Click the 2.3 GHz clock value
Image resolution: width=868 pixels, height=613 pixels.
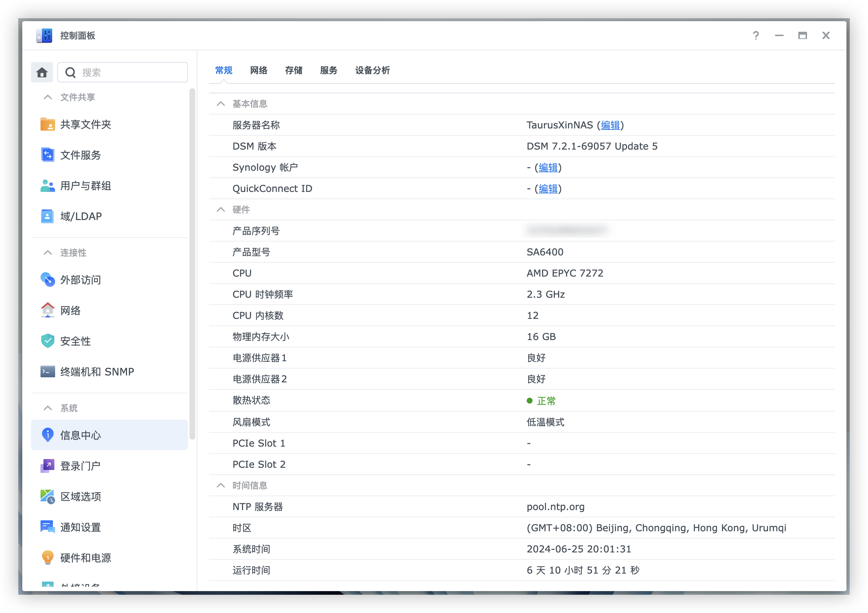(546, 294)
